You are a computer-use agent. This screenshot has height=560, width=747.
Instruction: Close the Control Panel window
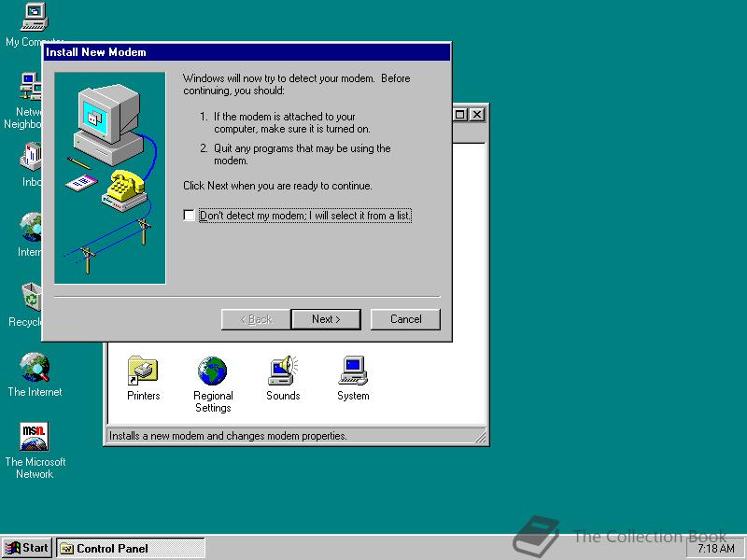[x=476, y=114]
